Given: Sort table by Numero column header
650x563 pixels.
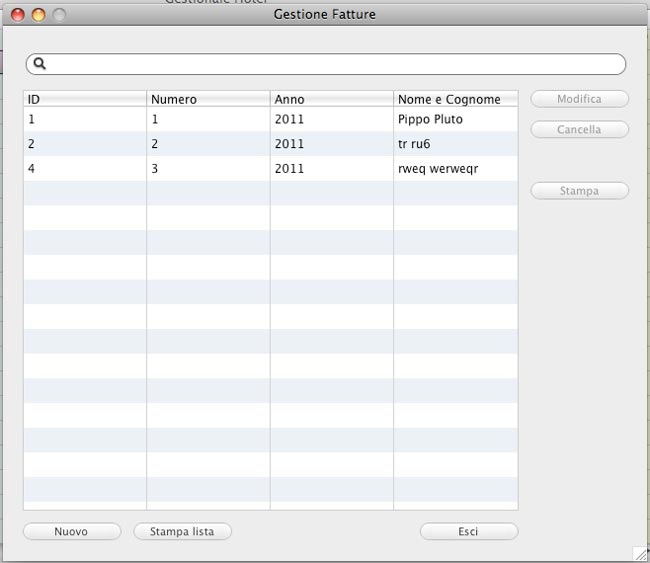Looking at the screenshot, I should (208, 99).
